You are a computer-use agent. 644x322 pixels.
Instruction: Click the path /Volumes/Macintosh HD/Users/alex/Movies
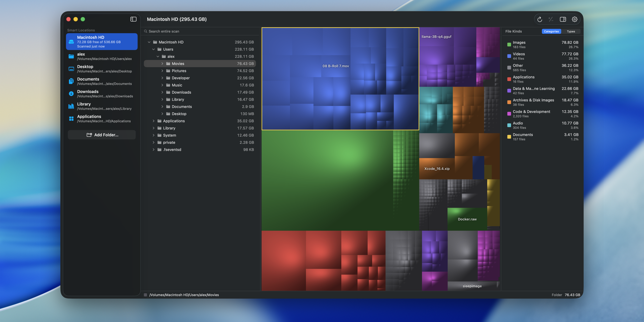[x=184, y=295]
